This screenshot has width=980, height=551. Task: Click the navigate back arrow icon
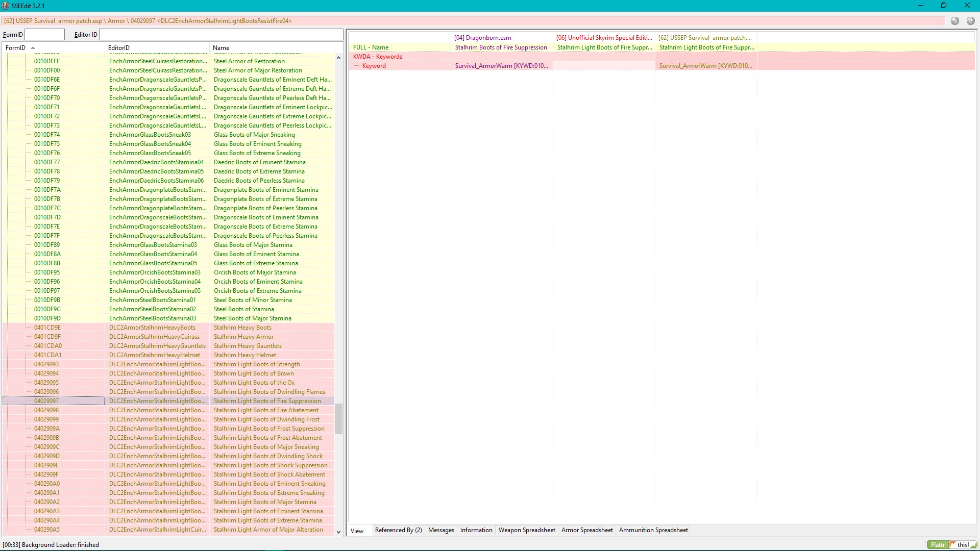coord(954,21)
